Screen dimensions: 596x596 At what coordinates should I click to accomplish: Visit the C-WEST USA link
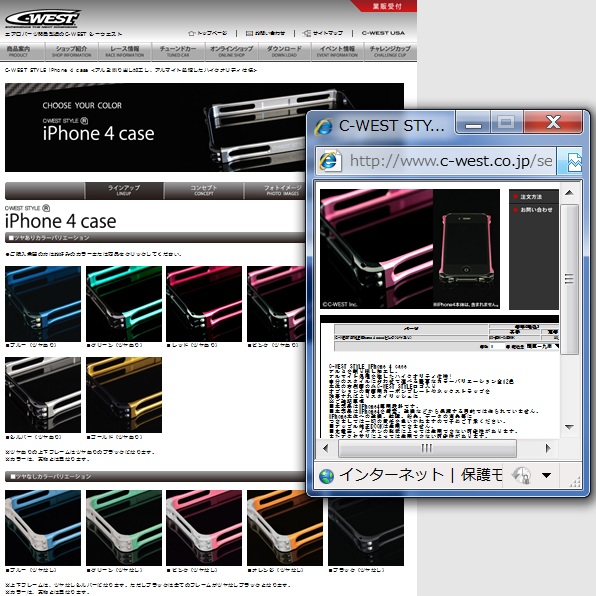tap(383, 33)
